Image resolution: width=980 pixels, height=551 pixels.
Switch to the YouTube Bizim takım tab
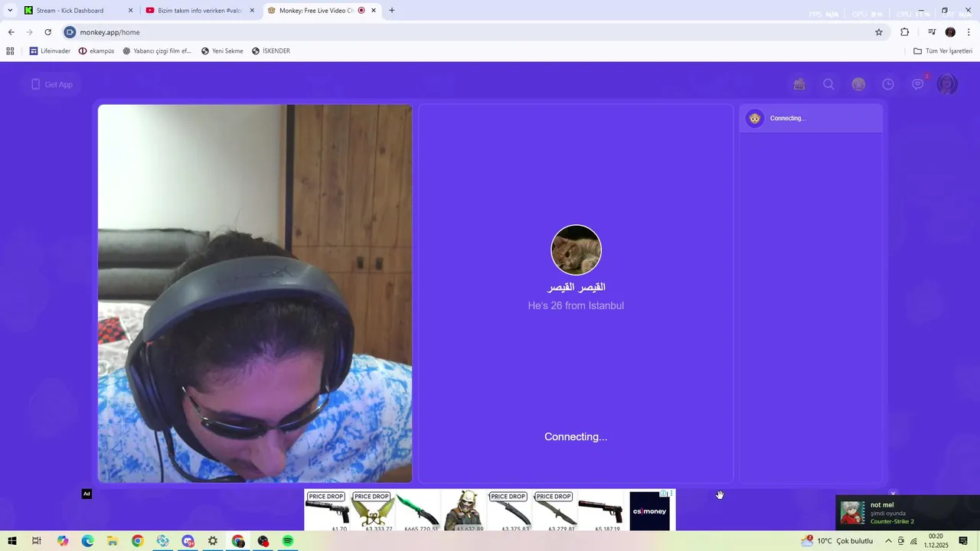coord(199,11)
